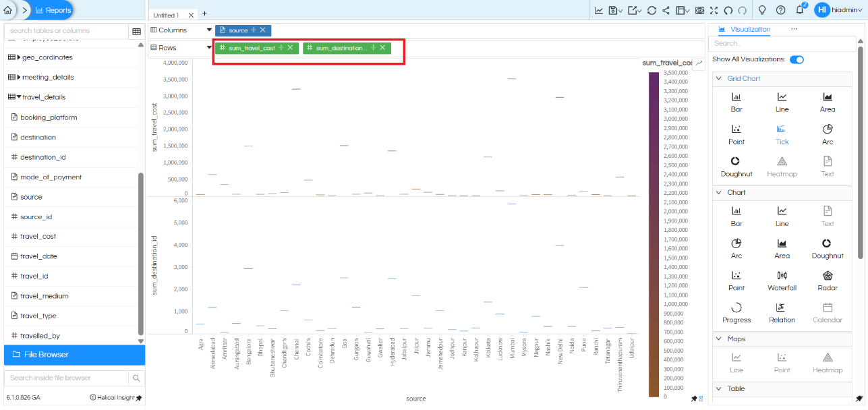The height and width of the screenshot is (410, 868).
Task: Remove sum_travel_cost from Rows
Action: 290,48
